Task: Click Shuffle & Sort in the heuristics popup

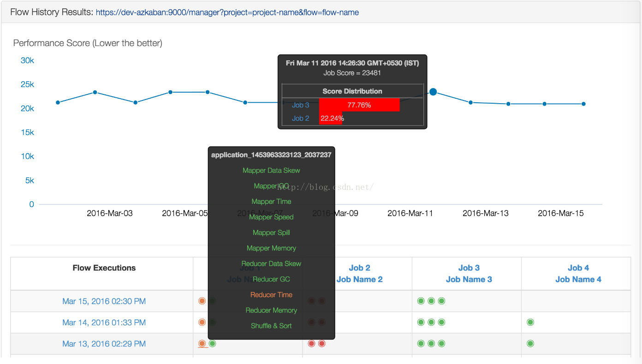Action: [271, 326]
